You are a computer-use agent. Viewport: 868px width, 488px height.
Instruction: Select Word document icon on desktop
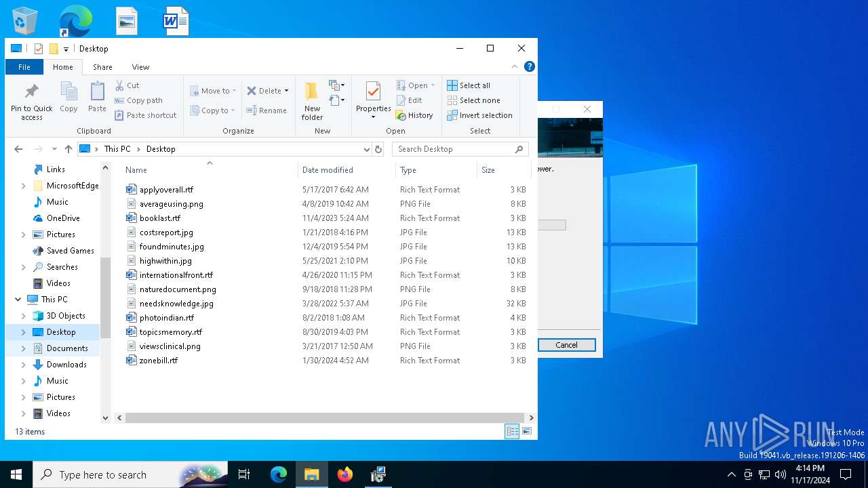[176, 22]
